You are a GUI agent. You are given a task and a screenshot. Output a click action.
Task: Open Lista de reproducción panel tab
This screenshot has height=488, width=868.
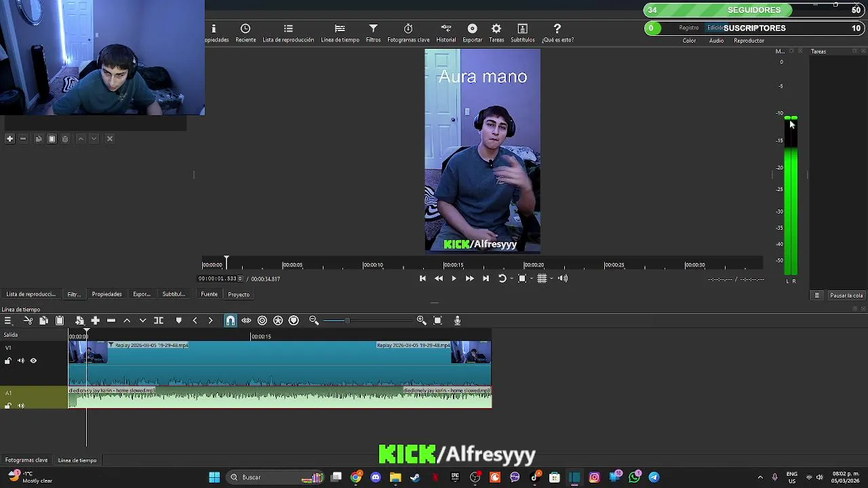coord(31,294)
